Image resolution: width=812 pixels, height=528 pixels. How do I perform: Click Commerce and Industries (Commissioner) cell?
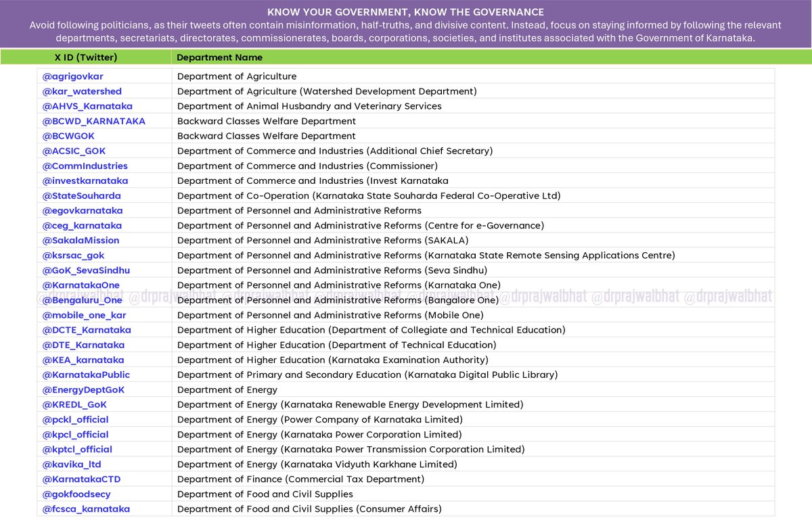click(473, 166)
